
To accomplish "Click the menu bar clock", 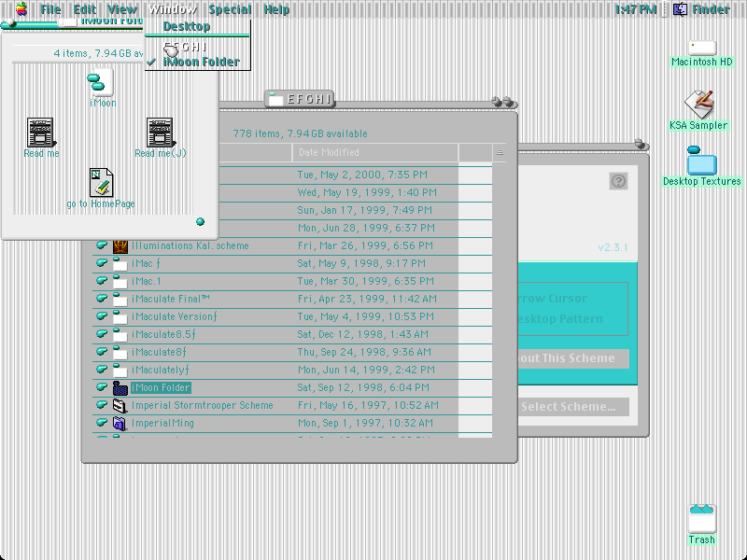I will (636, 9).
